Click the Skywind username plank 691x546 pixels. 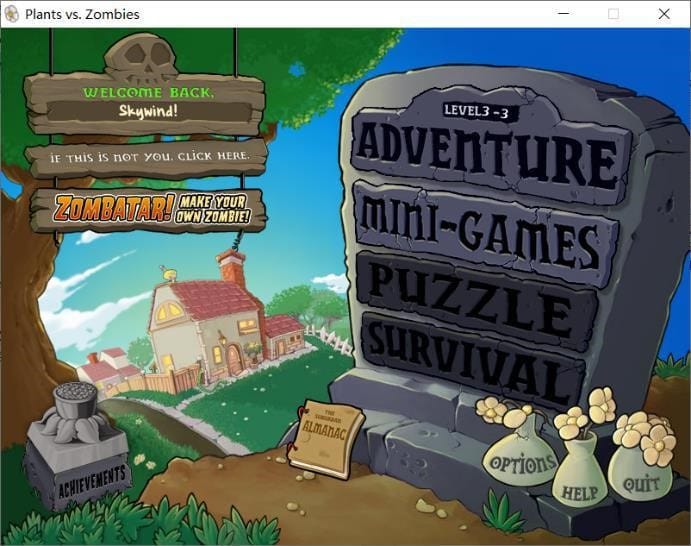tap(149, 111)
